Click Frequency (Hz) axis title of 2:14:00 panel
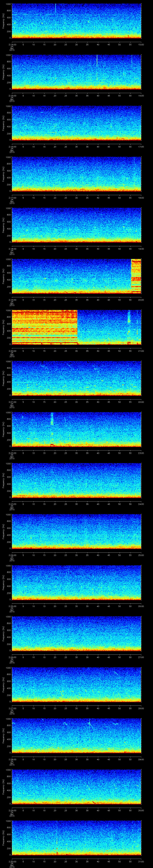The height and width of the screenshot is (868, 153). [x=3, y=21]
